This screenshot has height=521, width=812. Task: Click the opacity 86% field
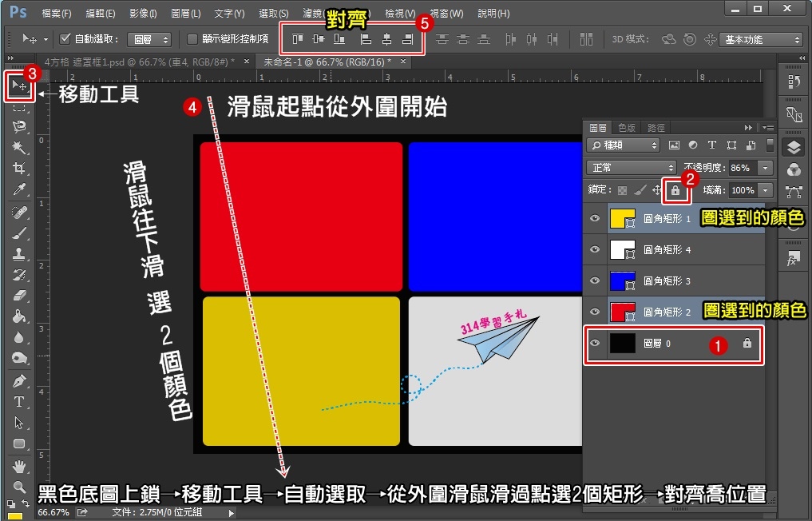[x=742, y=168]
